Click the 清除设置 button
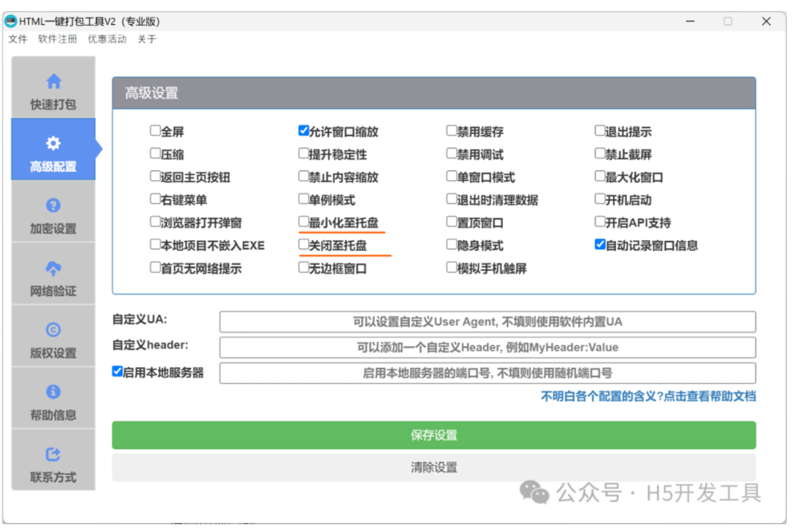The height and width of the screenshot is (532, 794). point(434,467)
